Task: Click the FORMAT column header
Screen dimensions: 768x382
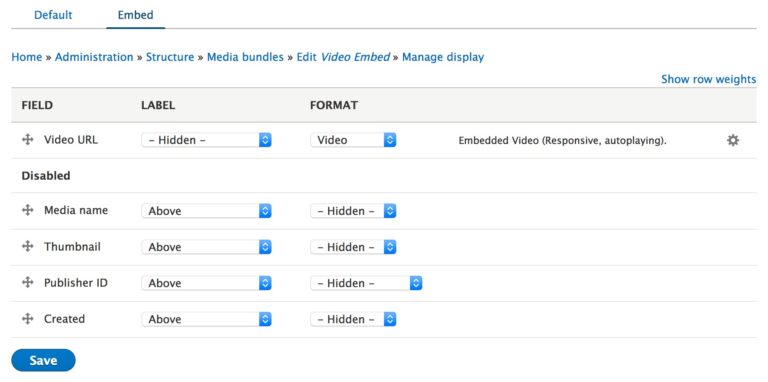Action: point(334,105)
